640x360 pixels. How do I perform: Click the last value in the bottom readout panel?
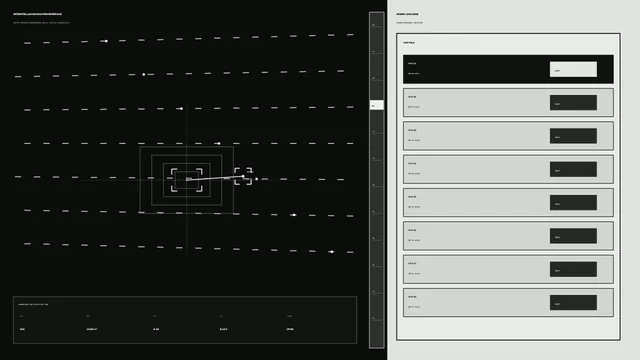pyautogui.click(x=290, y=329)
